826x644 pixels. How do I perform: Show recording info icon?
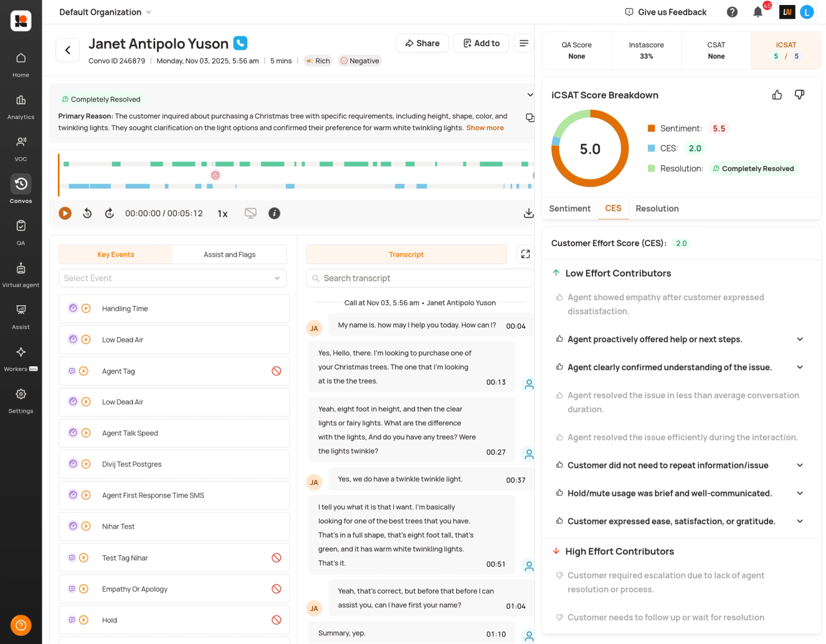click(274, 213)
